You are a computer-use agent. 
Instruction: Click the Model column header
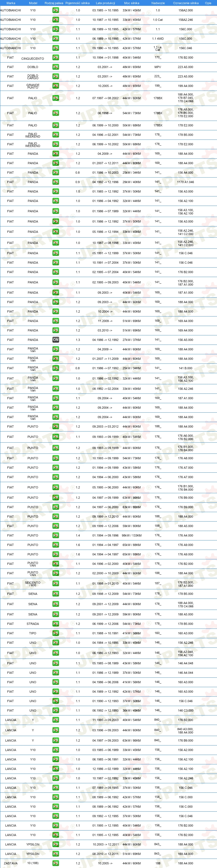[33, 3]
